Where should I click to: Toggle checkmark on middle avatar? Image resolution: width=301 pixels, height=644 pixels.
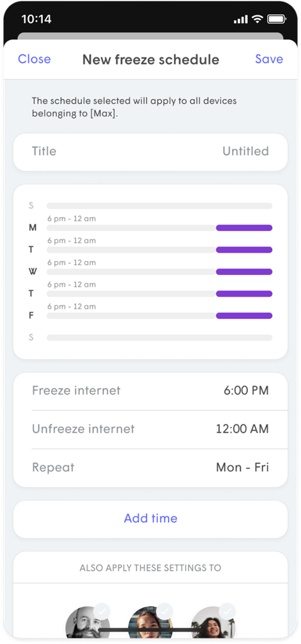pos(164,611)
